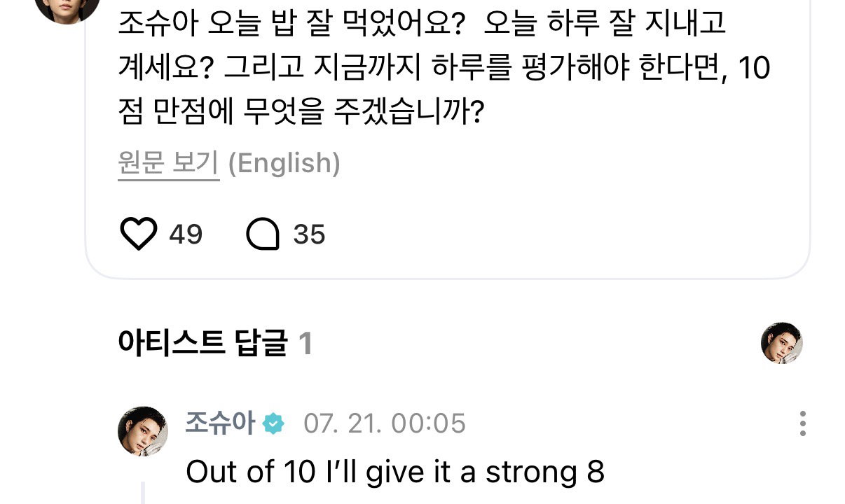Open 조슈아's profile photo in the reply
Screen dimensions: 845x504
coord(143,430)
